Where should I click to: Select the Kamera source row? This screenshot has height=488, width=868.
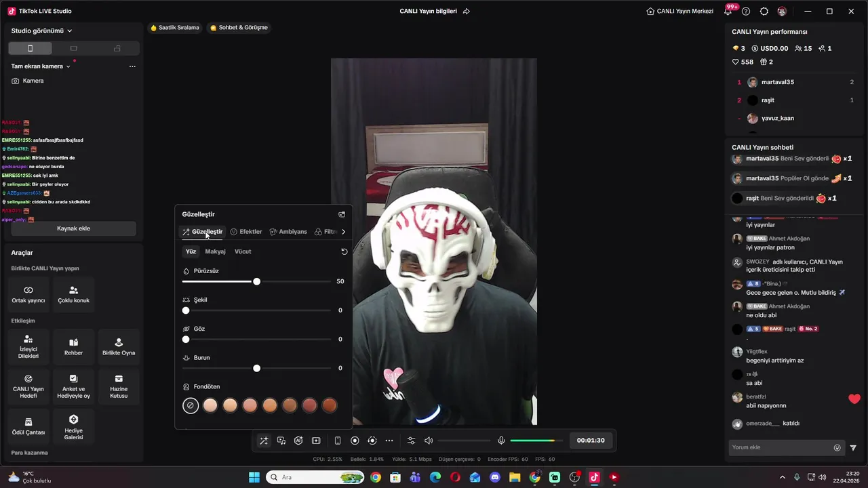coord(73,81)
